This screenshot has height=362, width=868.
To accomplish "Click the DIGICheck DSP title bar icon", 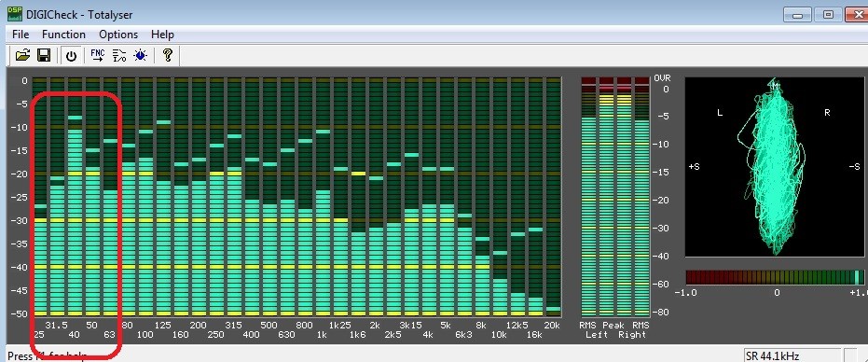I will (x=14, y=14).
